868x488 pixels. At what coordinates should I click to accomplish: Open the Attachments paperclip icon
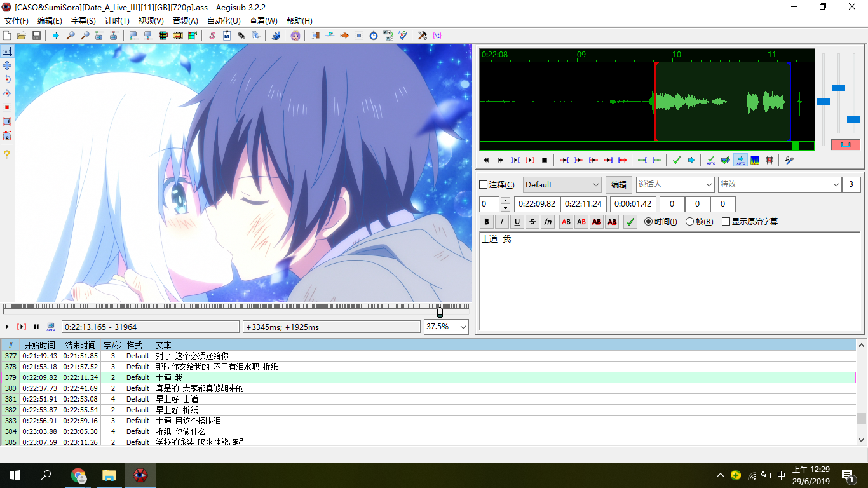[241, 36]
